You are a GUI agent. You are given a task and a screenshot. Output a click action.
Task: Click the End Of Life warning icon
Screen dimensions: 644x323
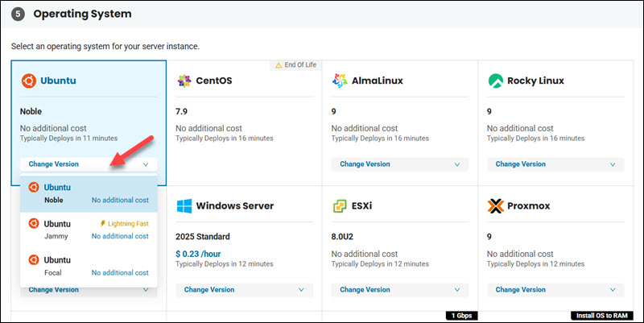click(279, 65)
